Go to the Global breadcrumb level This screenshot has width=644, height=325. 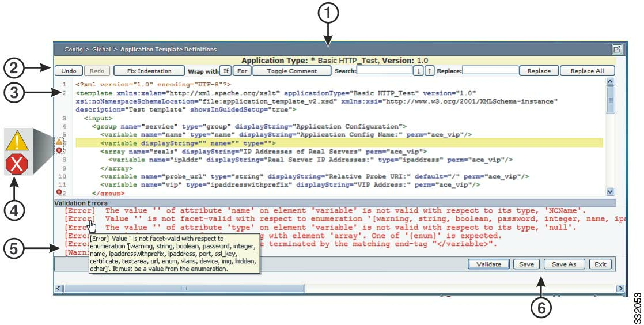point(101,50)
